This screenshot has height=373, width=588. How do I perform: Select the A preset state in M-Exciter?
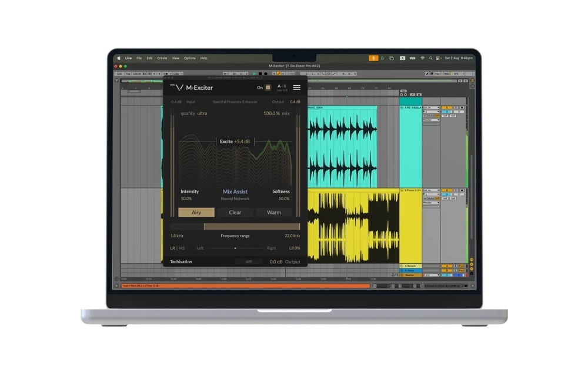pyautogui.click(x=279, y=86)
